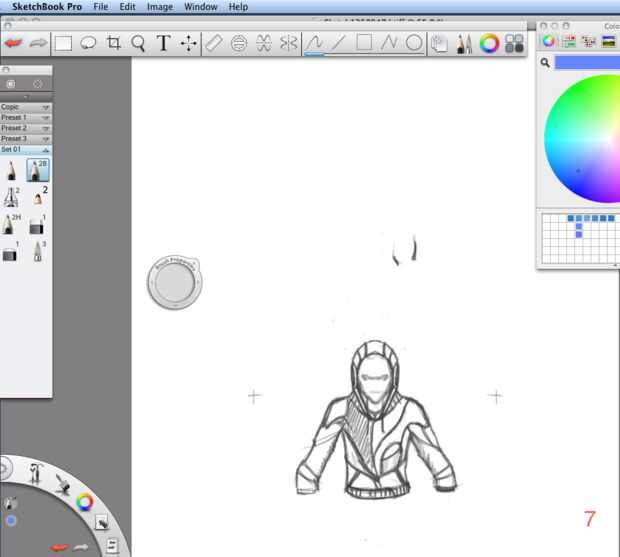Select the Polyline tool
This screenshot has height=557, width=620.
click(389, 43)
